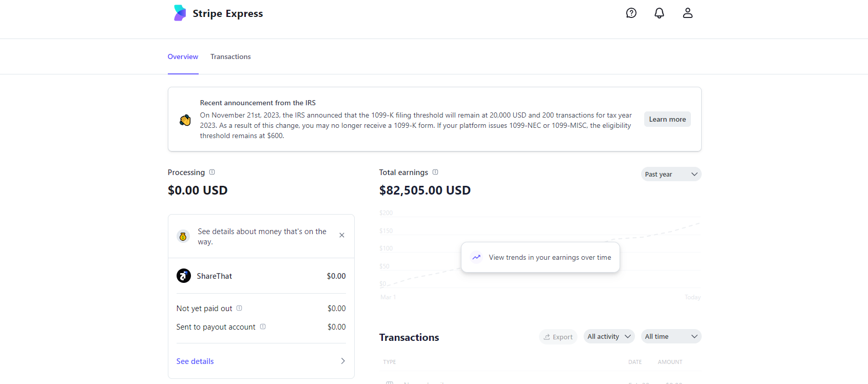The image size is (868, 384).
Task: Click the Stripe Express logo
Action: click(180, 13)
